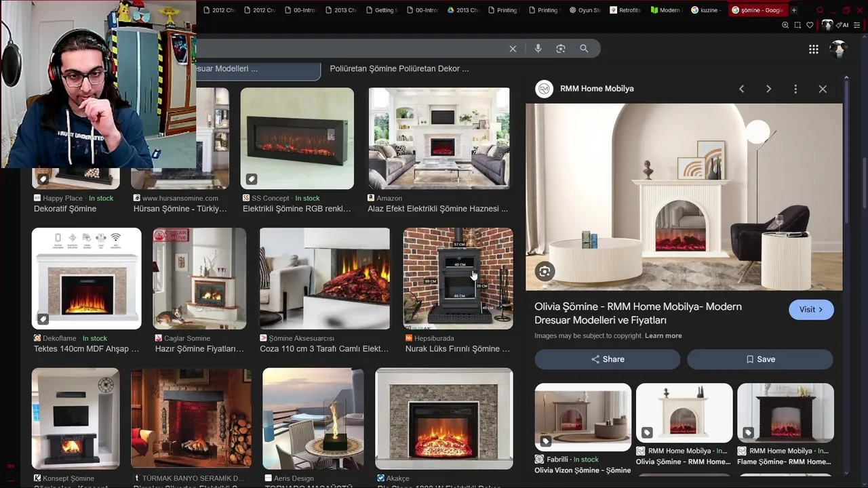868x488 pixels.
Task: Open the Coza 110 cm glass fireplace image
Action: point(325,279)
